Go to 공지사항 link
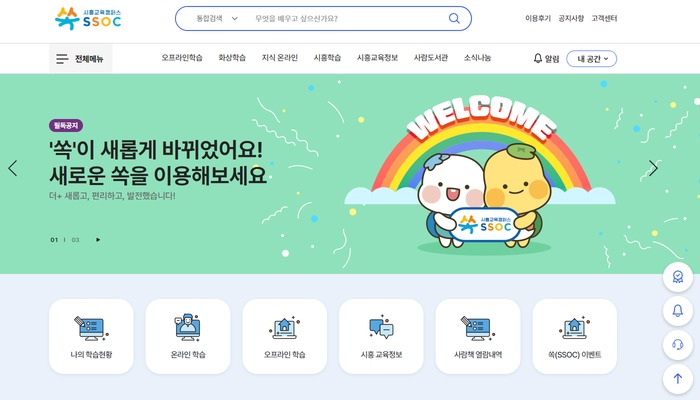The width and height of the screenshot is (700, 400). point(571,18)
